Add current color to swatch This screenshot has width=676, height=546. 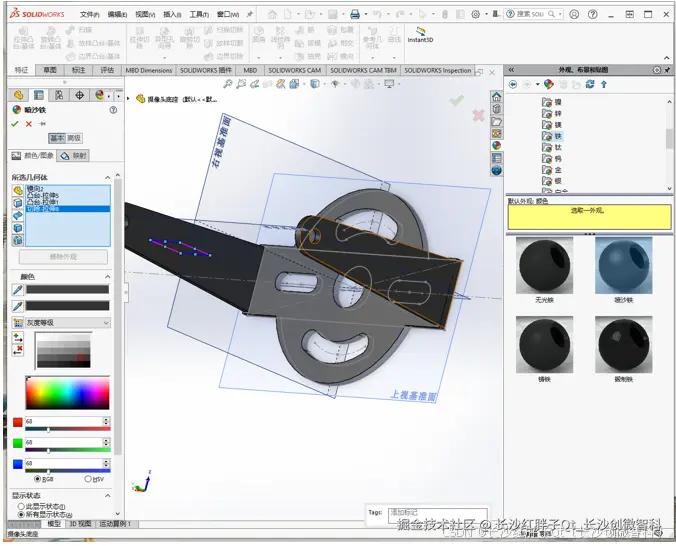tap(18, 338)
